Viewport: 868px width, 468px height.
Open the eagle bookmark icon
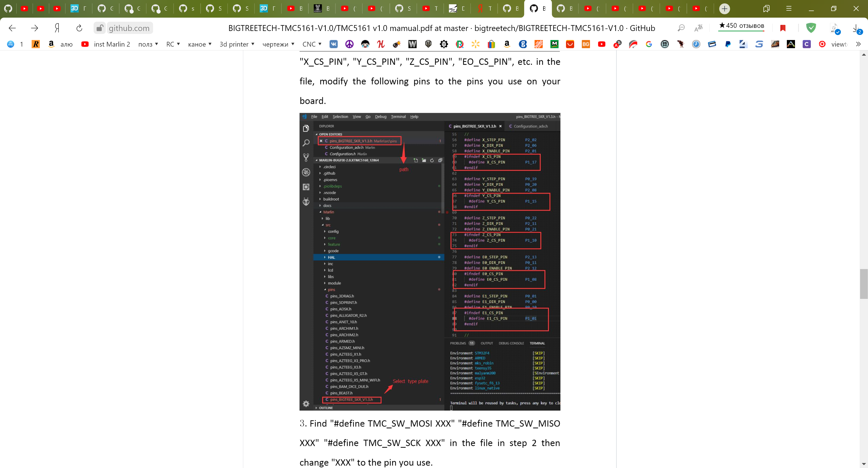coord(681,44)
